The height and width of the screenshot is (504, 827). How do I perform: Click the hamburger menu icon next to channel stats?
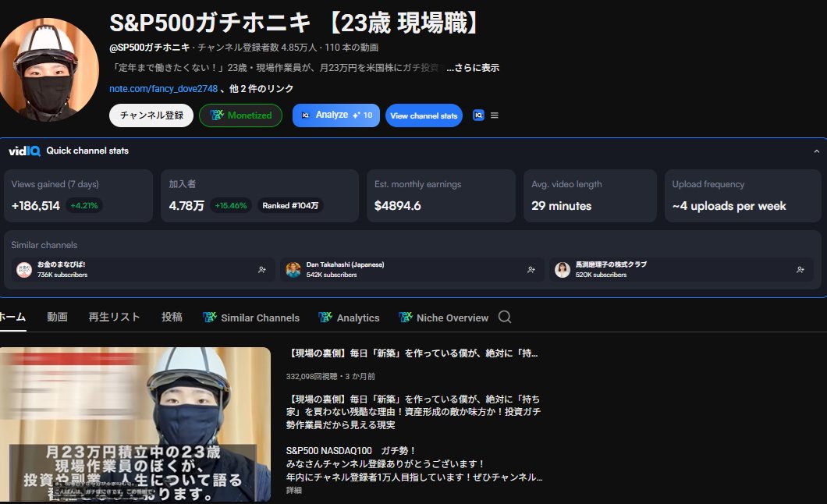[494, 115]
